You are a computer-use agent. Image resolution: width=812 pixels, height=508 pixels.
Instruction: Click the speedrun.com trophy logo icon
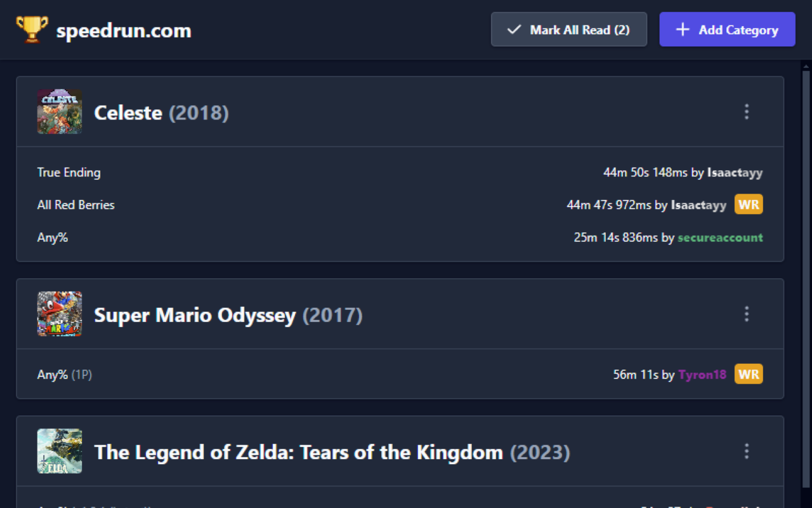click(32, 29)
